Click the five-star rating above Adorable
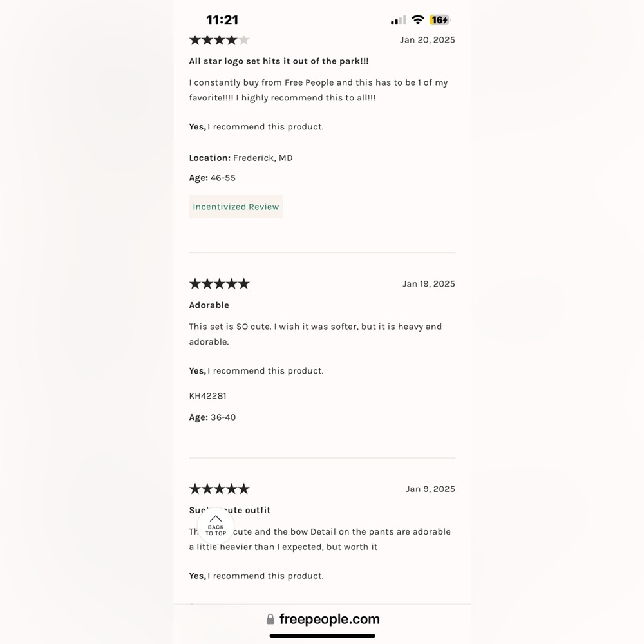This screenshot has height=644, width=644. (x=219, y=284)
